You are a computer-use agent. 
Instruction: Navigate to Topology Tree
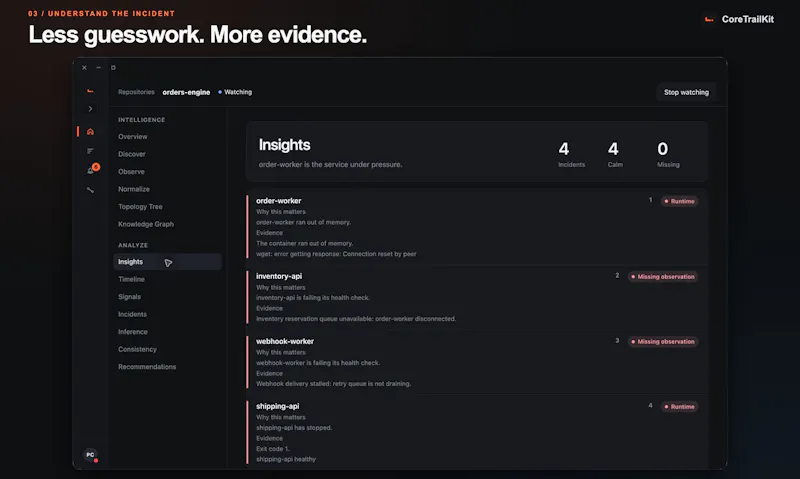coord(140,207)
